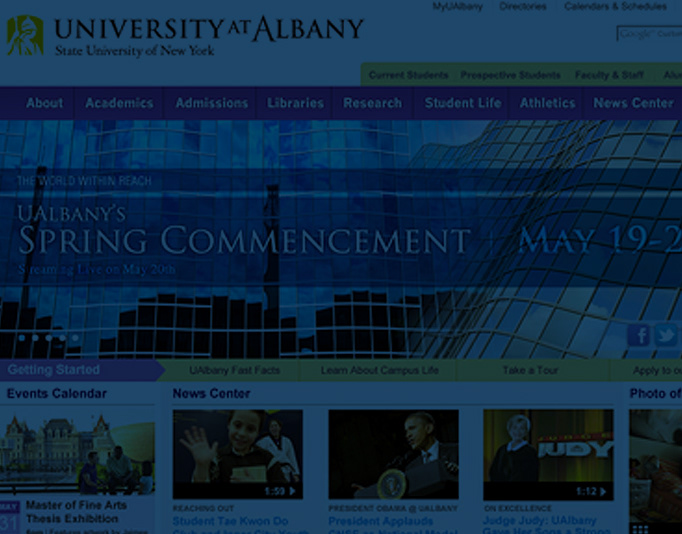Select the third banner slide dot

[49, 337]
